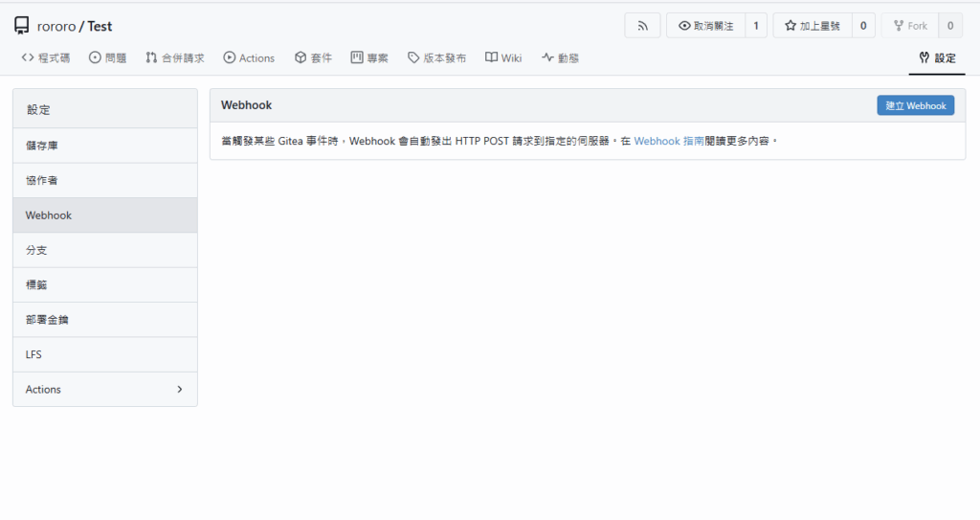Open the Wiki tab

coord(503,58)
